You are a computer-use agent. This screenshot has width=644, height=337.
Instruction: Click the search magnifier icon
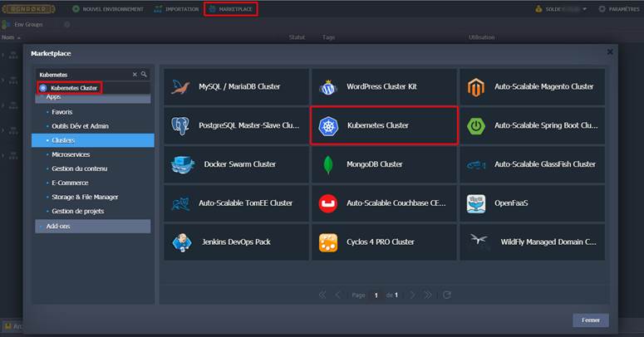point(144,75)
